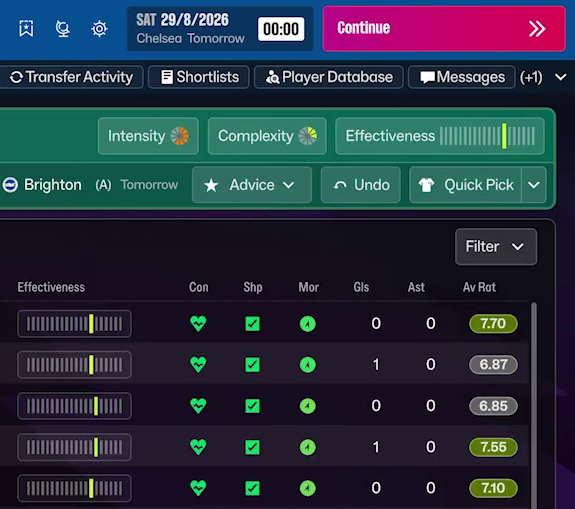Click the Advice star icon

211,185
